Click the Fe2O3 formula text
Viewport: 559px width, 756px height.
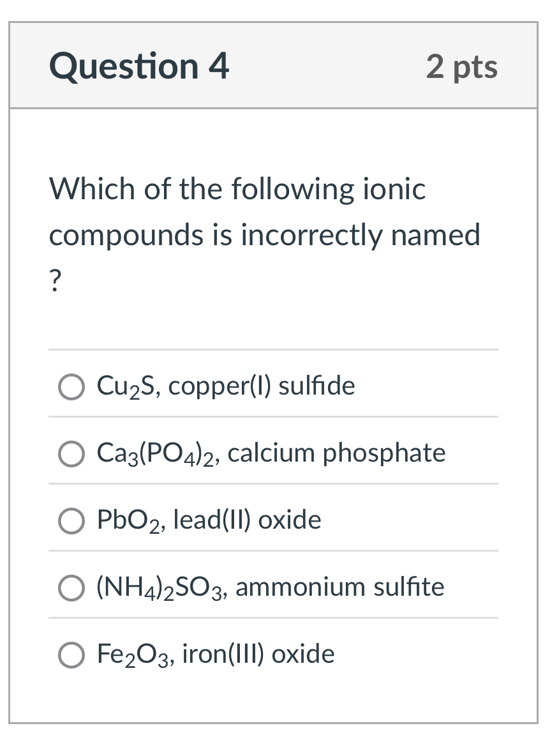(x=134, y=654)
